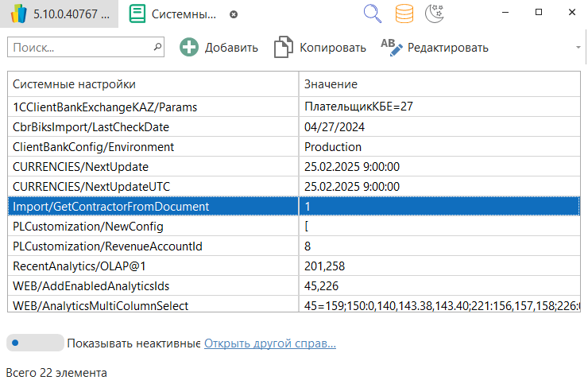This screenshot has width=588, height=384.
Task: Click the green plus Добавить icon
Action: point(189,48)
